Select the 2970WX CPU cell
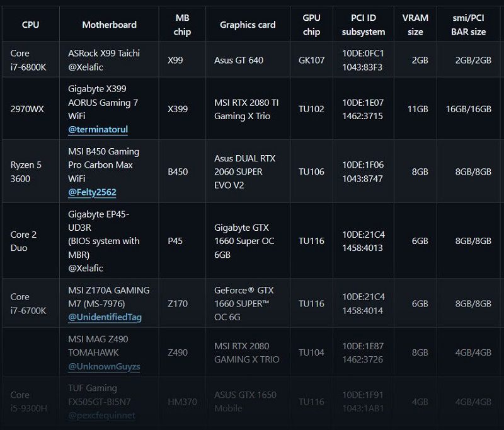 tap(30, 108)
